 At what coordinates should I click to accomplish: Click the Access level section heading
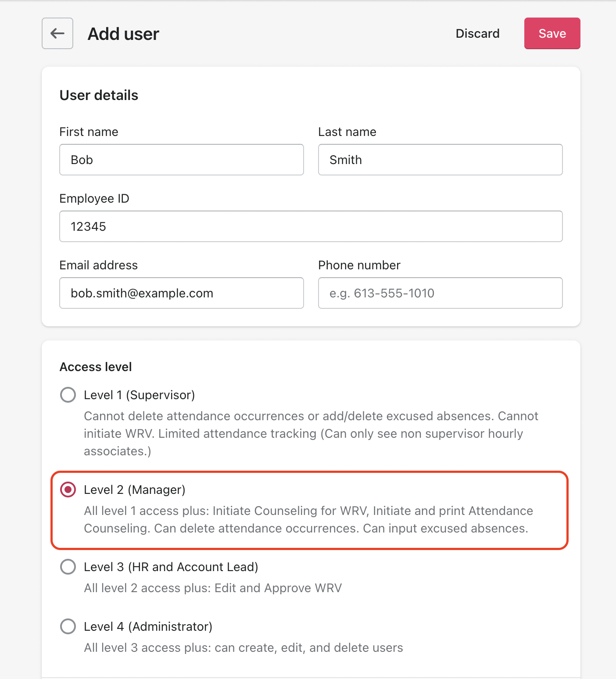click(96, 367)
